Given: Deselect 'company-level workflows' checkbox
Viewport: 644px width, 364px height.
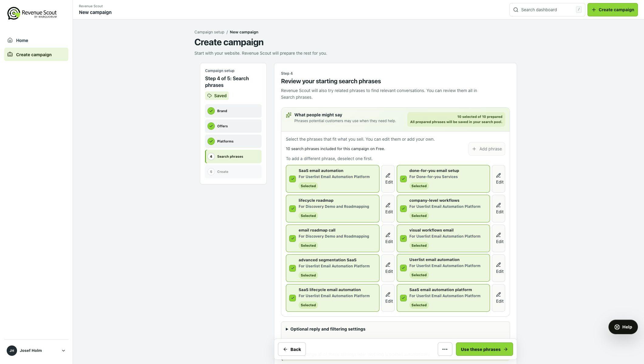Looking at the screenshot, I should coord(403,209).
